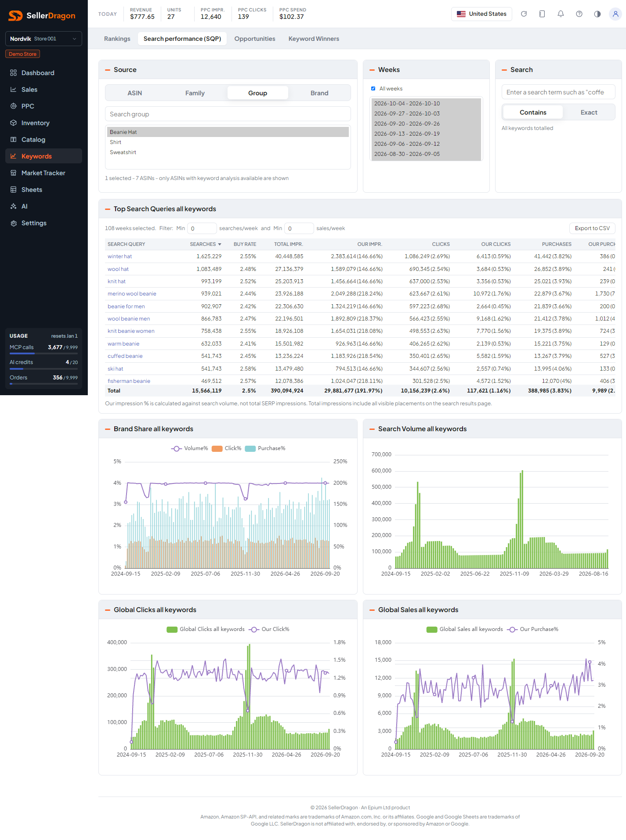The height and width of the screenshot is (840, 626).
Task: Collapse the Source panel
Action: [x=108, y=70]
